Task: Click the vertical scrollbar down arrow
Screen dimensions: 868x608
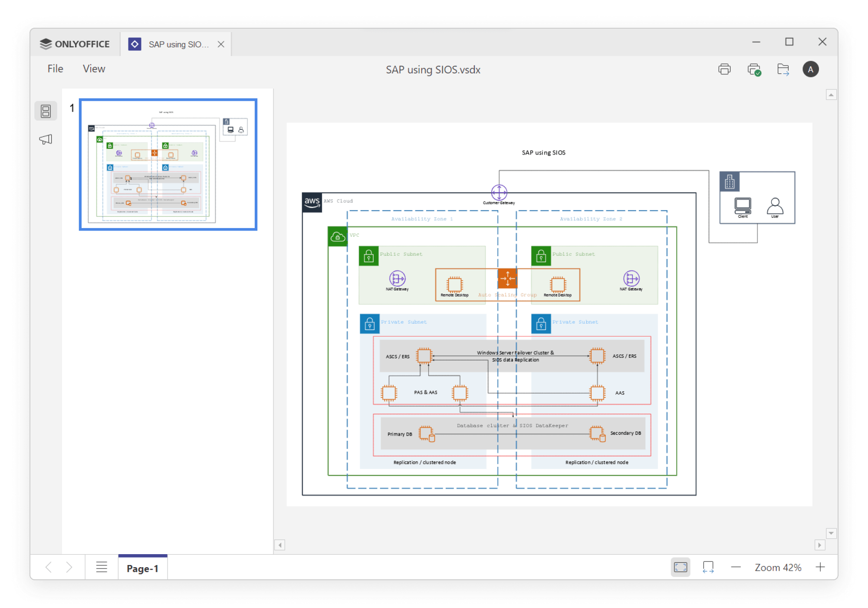Action: [831, 533]
